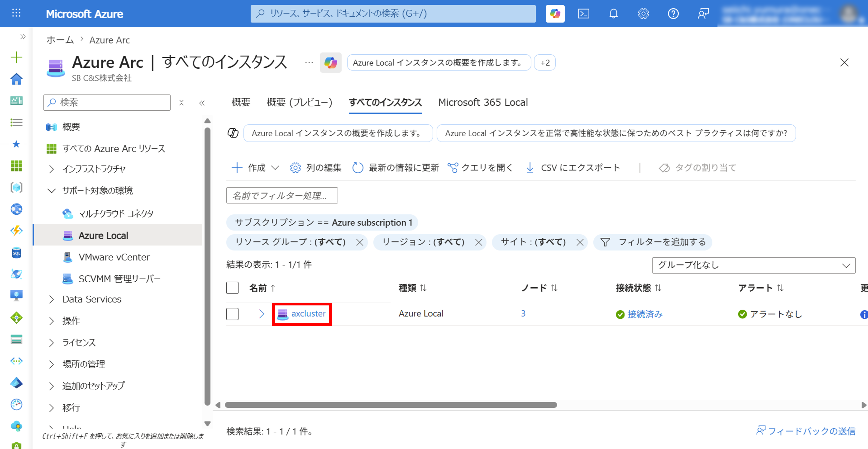868x449 pixels.
Task: Click the horizontal table scrollbar
Action: click(x=391, y=405)
